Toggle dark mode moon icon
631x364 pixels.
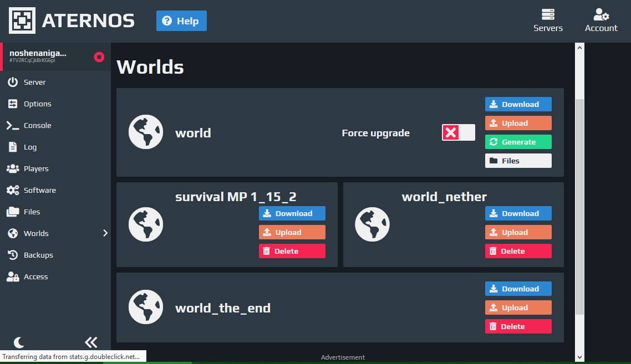pyautogui.click(x=19, y=342)
